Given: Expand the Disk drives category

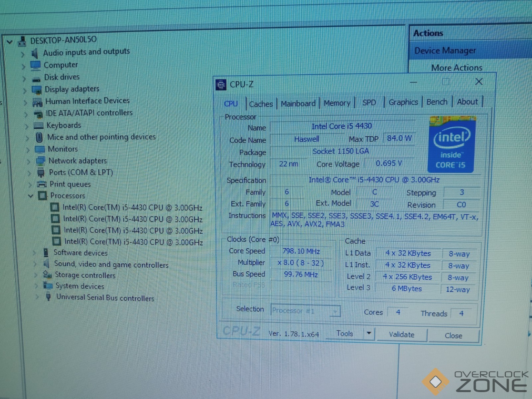Looking at the screenshot, I should [x=24, y=78].
